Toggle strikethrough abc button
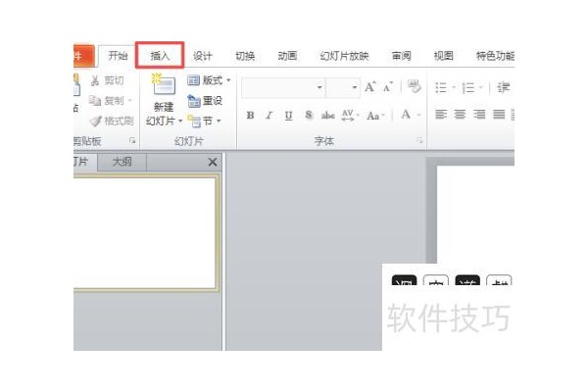 coord(327,116)
